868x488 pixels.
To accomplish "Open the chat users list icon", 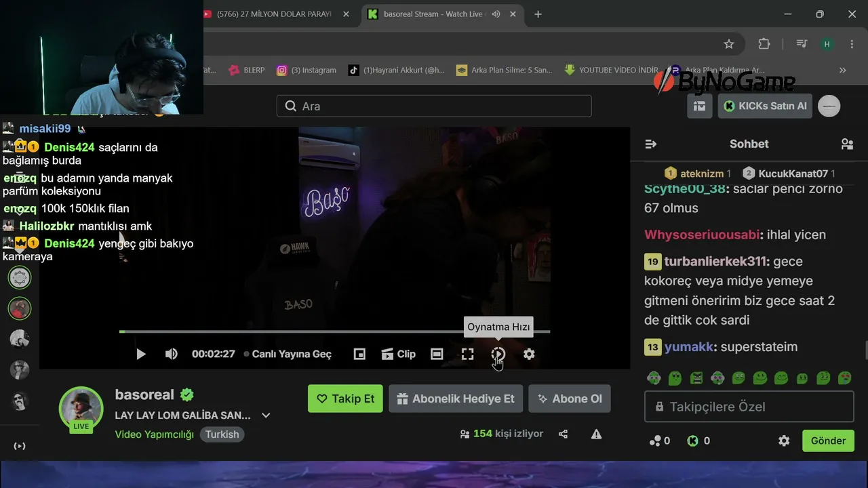I will (x=847, y=144).
